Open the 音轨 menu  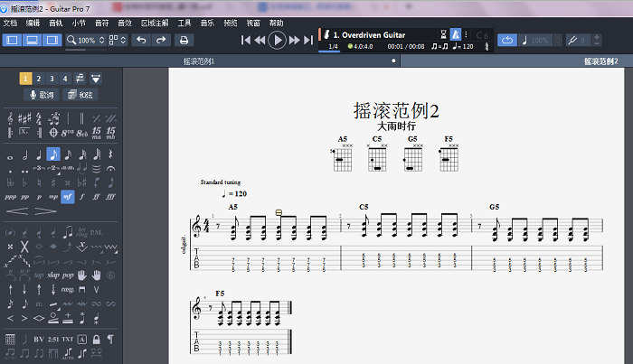[56, 23]
